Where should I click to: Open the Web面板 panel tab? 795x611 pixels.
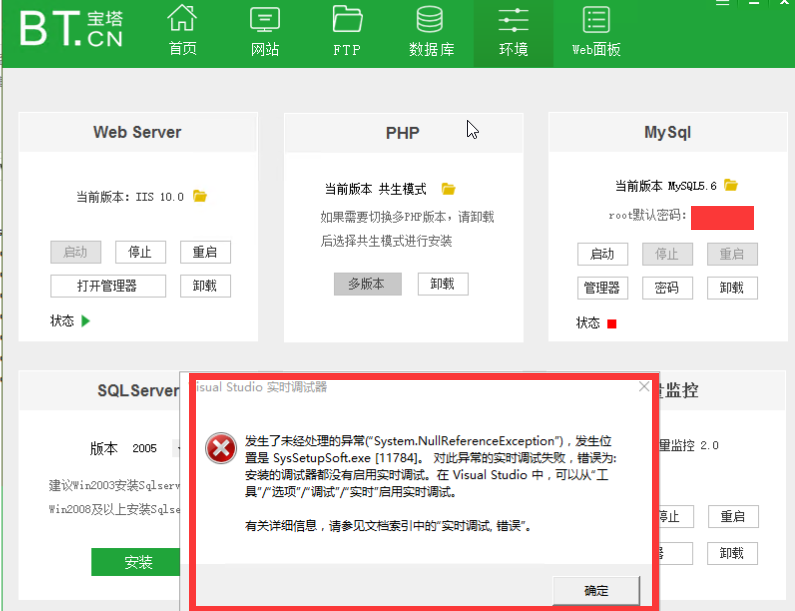[596, 30]
